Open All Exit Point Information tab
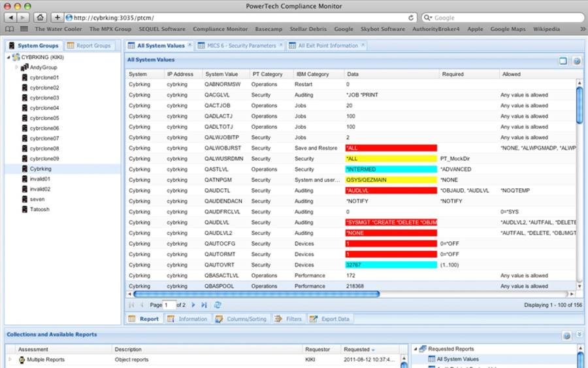The height and width of the screenshot is (368, 588). (328, 45)
